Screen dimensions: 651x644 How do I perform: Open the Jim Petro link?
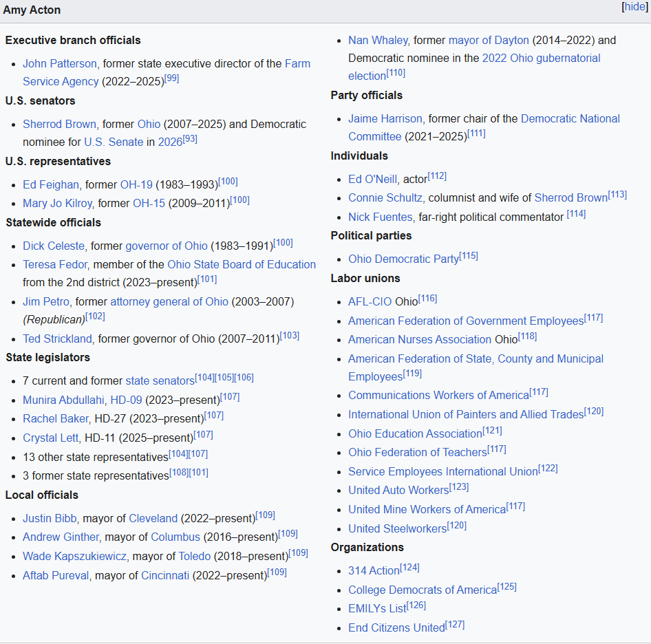click(x=46, y=301)
